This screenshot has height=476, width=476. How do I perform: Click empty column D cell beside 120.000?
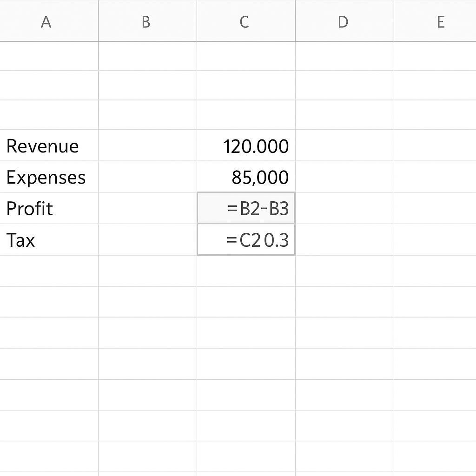(344, 145)
